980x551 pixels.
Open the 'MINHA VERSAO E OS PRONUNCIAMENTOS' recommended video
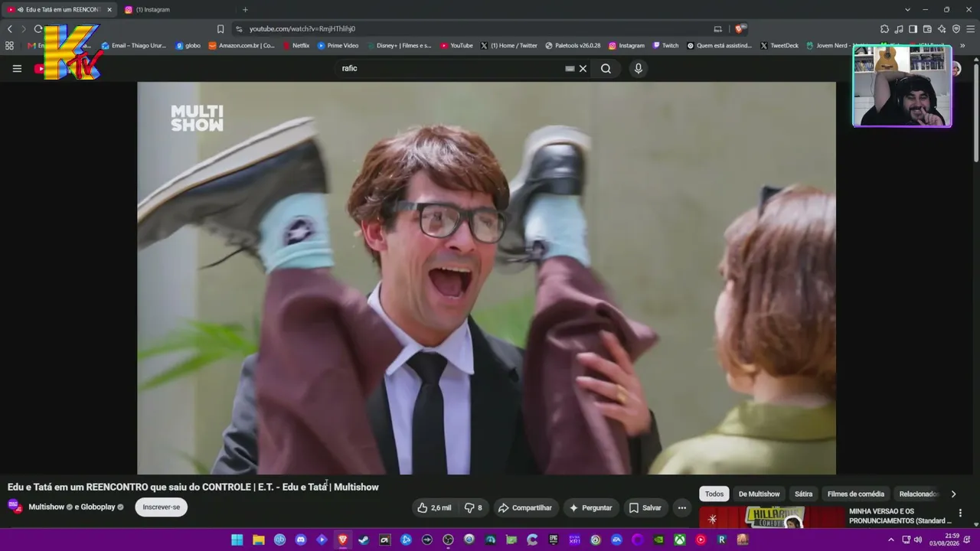point(900,516)
